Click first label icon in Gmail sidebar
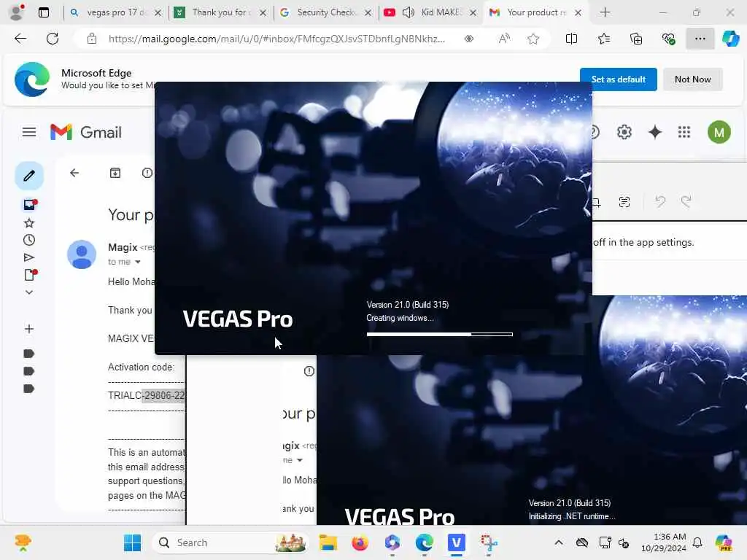 [x=29, y=354]
